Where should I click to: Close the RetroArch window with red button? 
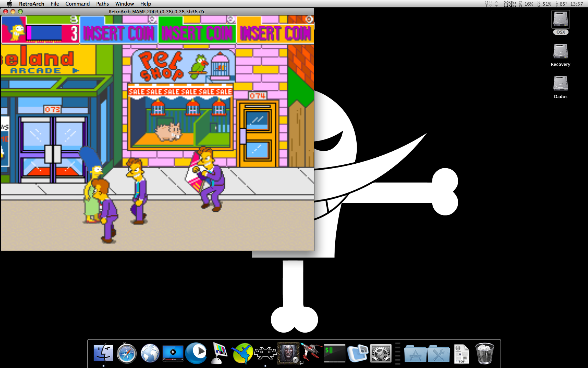(x=6, y=12)
